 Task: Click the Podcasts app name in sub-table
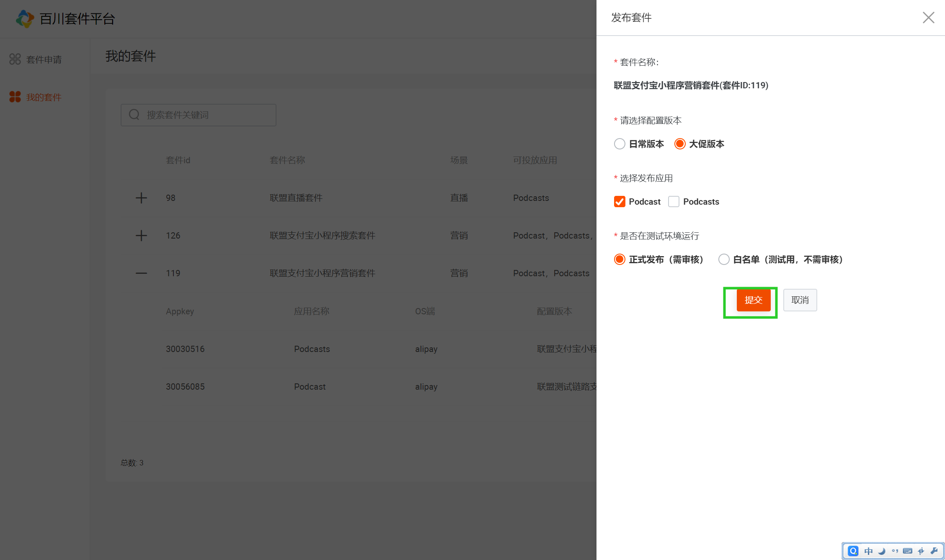(312, 349)
